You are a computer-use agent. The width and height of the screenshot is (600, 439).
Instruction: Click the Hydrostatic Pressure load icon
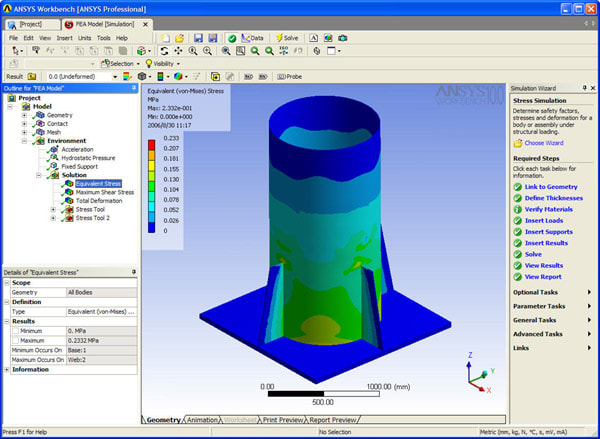(x=55, y=158)
